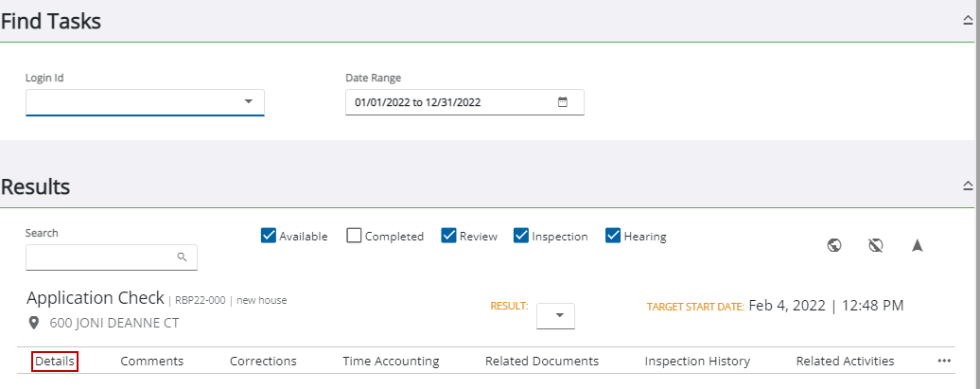
Task: Collapse the Find Tasks section
Action: (x=967, y=21)
